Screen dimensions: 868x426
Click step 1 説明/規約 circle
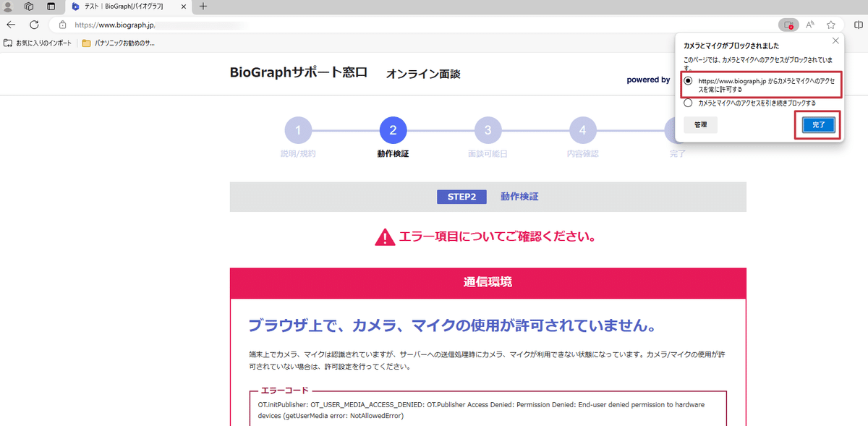(x=298, y=131)
